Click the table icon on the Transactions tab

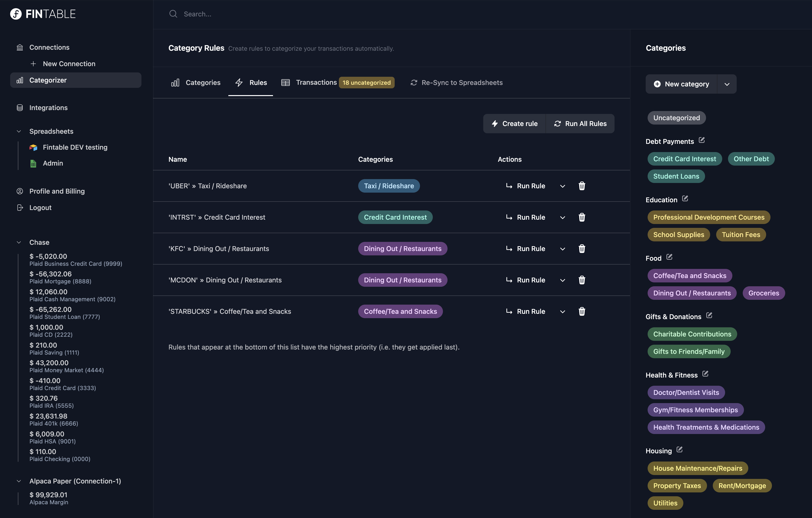pyautogui.click(x=285, y=83)
